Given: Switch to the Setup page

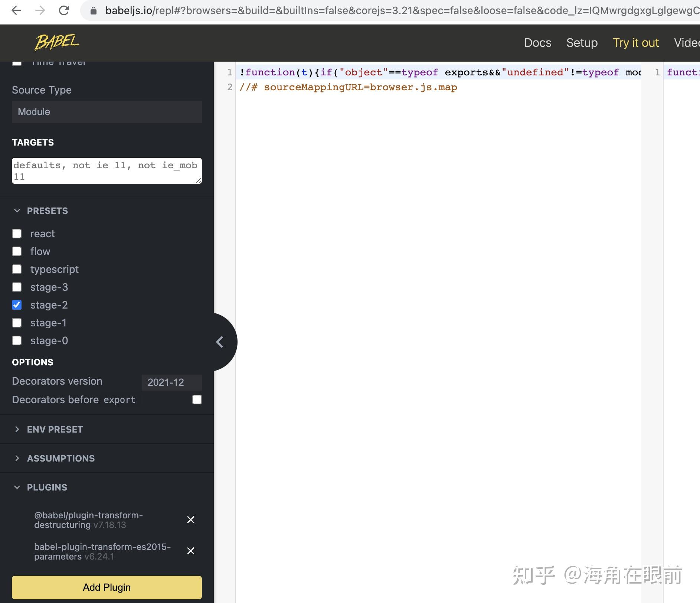Looking at the screenshot, I should tap(581, 43).
